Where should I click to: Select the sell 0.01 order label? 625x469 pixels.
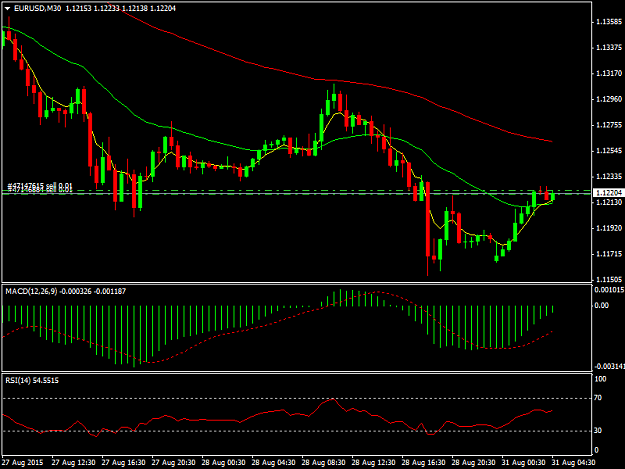click(40, 186)
